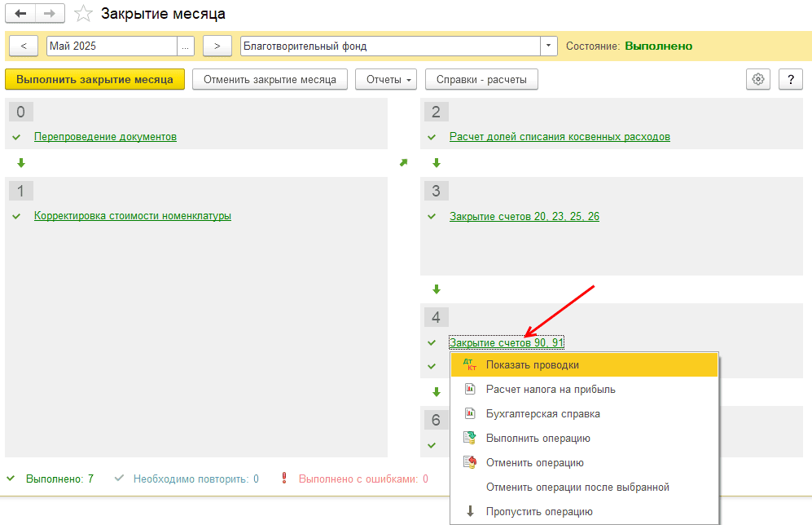Open month picker with ellipsis button
This screenshot has width=812, height=525.
pos(186,46)
